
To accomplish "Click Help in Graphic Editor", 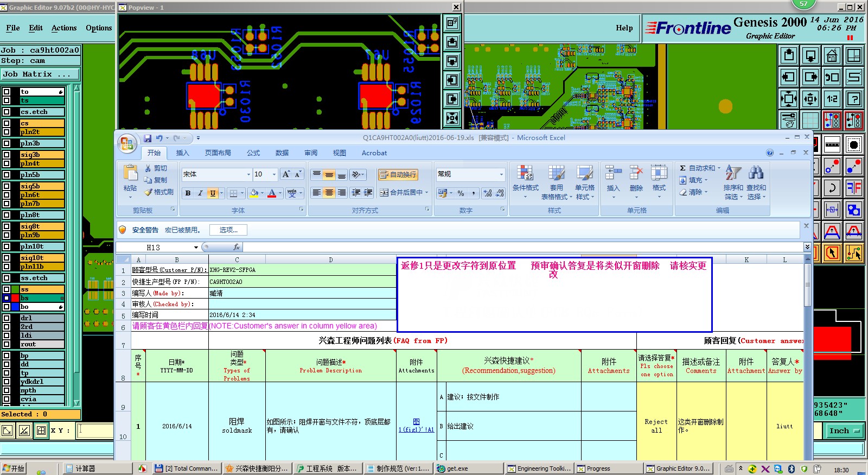I will pyautogui.click(x=624, y=28).
